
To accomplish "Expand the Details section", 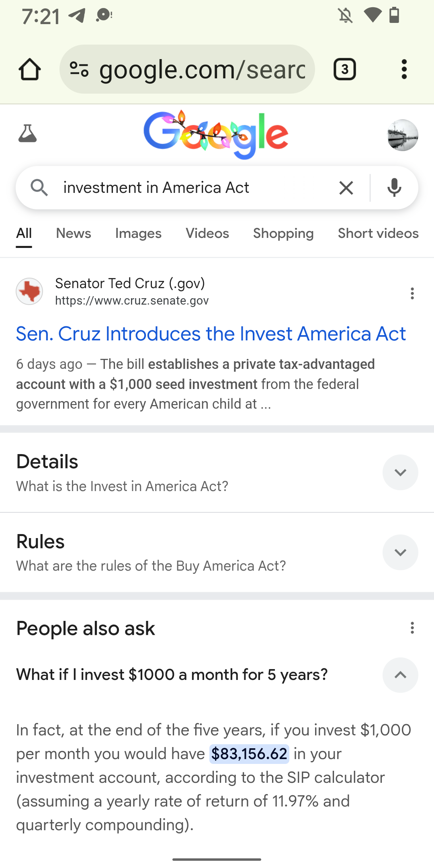I will [400, 472].
